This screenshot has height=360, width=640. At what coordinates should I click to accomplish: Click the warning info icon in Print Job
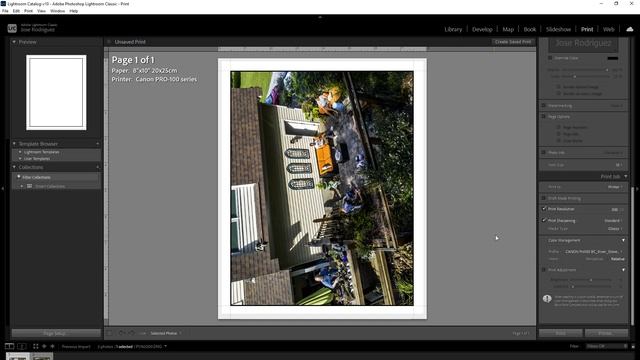(547, 299)
